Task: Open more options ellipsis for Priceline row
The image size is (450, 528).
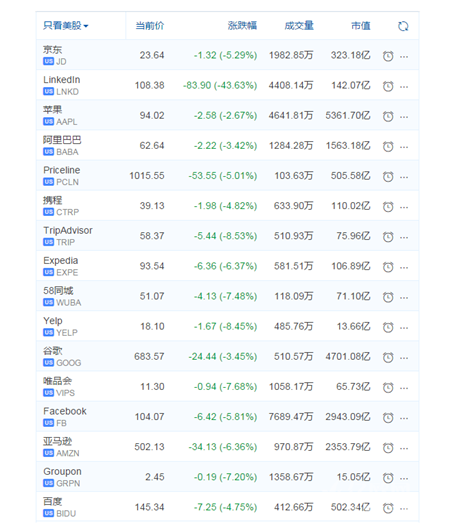Action: point(404,177)
